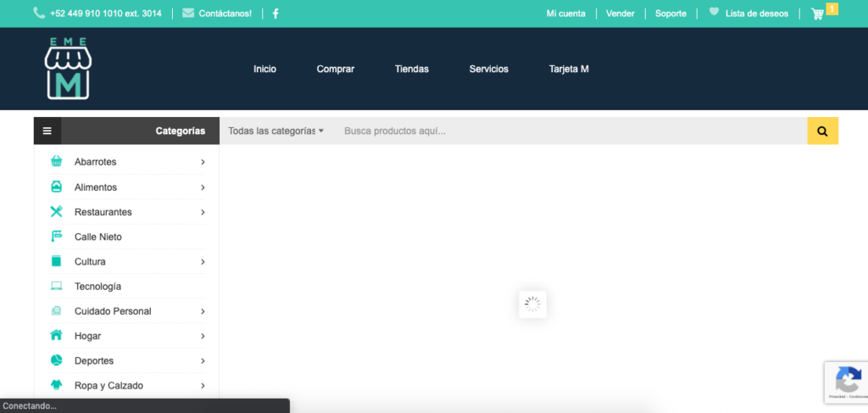Select the Tecnología category
Image resolution: width=868 pixels, height=413 pixels.
tap(97, 287)
